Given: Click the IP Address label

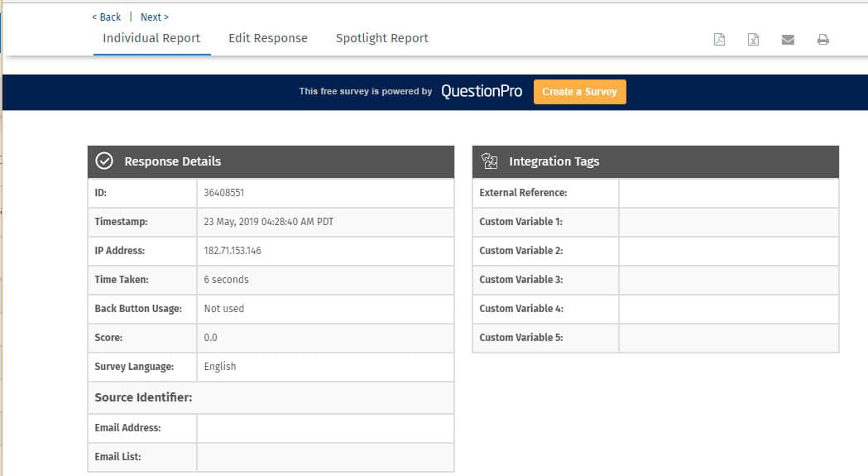Looking at the screenshot, I should coord(120,251).
